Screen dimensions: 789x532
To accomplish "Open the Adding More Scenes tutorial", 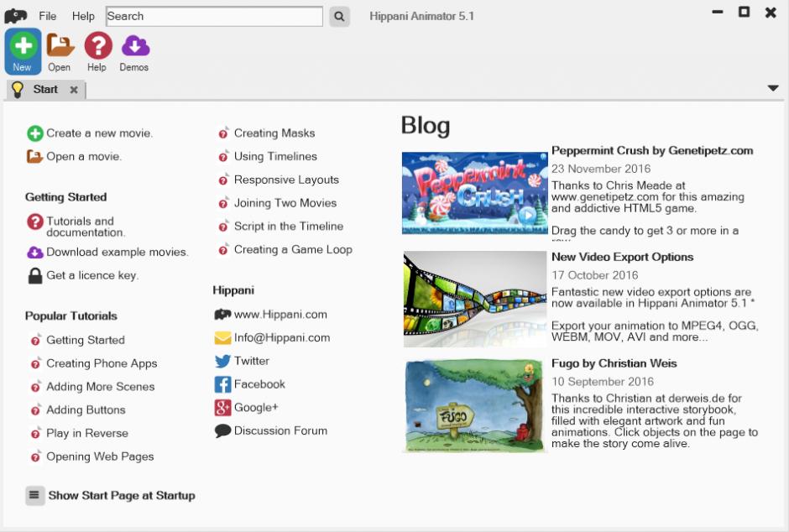I will [100, 387].
